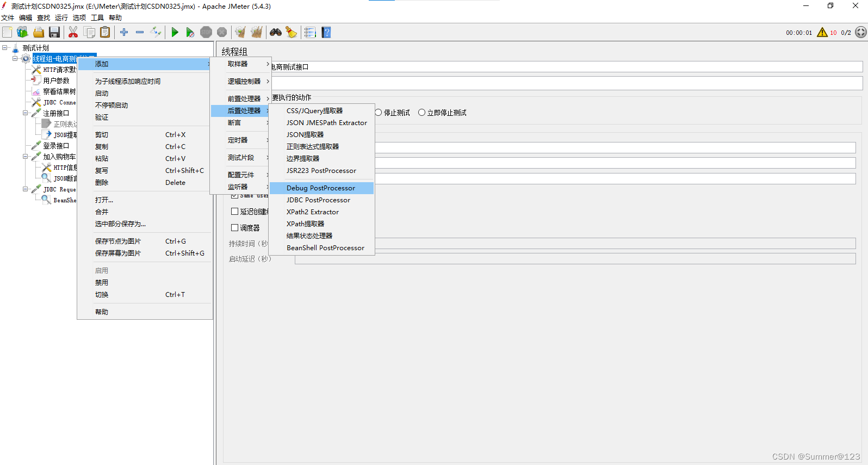
Task: Click the thread status round icon
Action: click(860, 32)
